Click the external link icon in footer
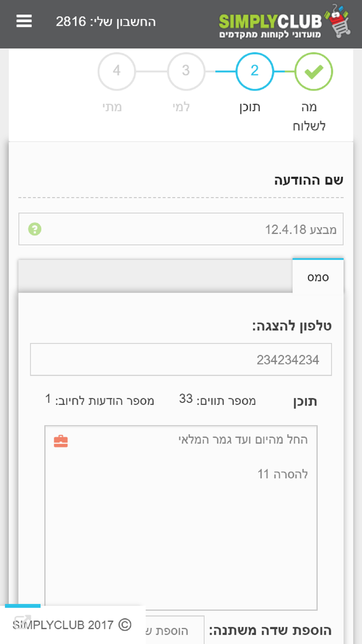Viewport: 362px width, 644px height. tap(22, 622)
